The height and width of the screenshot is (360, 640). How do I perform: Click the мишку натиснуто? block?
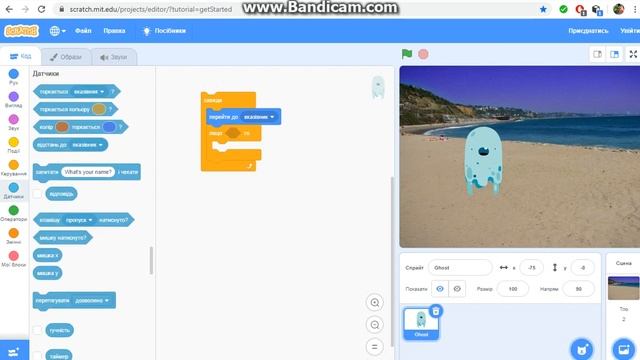click(63, 238)
